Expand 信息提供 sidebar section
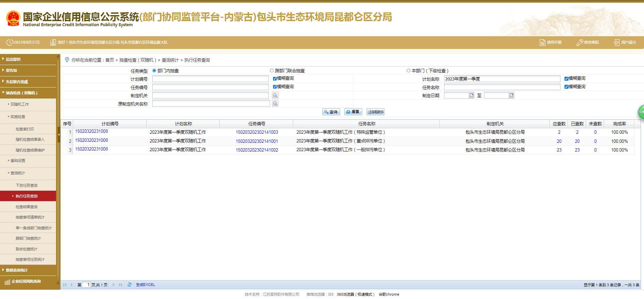The height and width of the screenshot is (299, 644). coord(28,59)
